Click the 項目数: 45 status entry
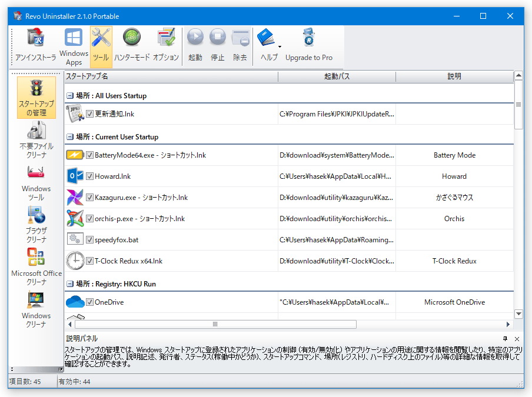 click(x=25, y=382)
